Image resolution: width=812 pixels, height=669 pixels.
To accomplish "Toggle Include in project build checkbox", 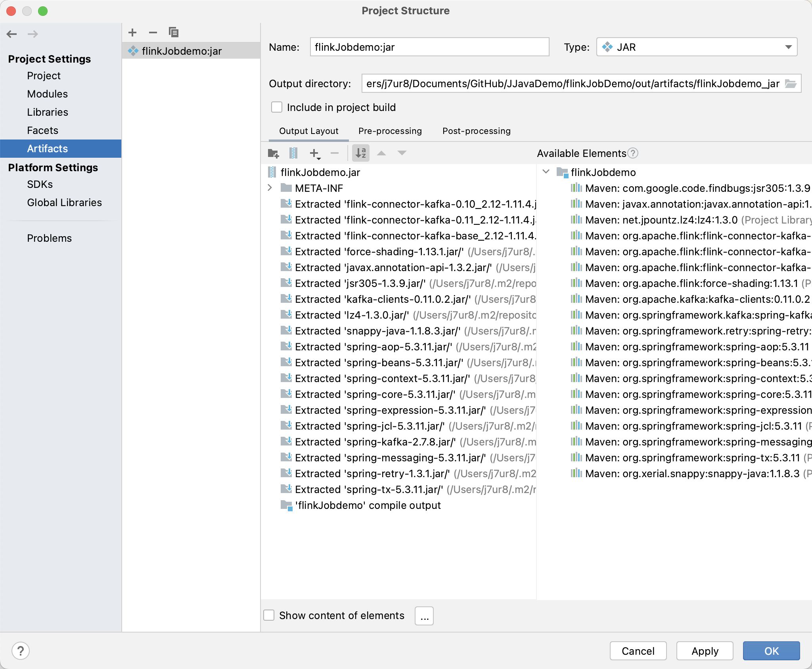I will point(277,107).
